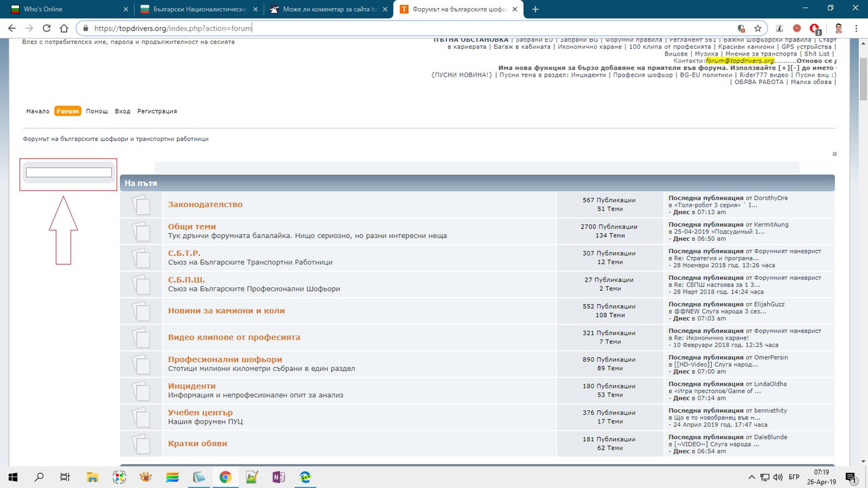Open the Shit List header link
Image resolution: width=868 pixels, height=488 pixels.
pyautogui.click(x=817, y=54)
